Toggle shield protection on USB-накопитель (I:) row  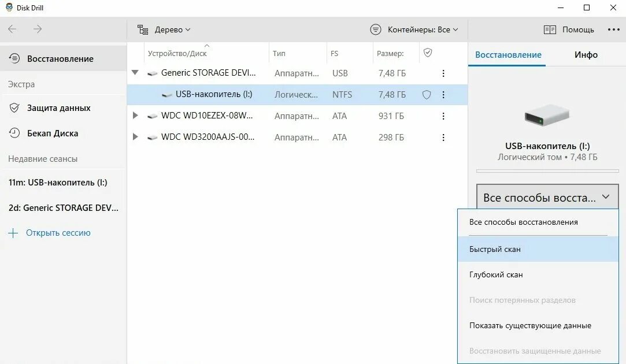coord(427,95)
